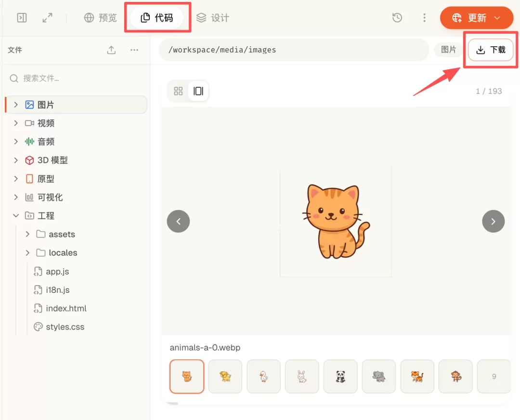This screenshot has width=520, height=420.
Task: Open the 更新 dropdown arrow
Action: 497,18
